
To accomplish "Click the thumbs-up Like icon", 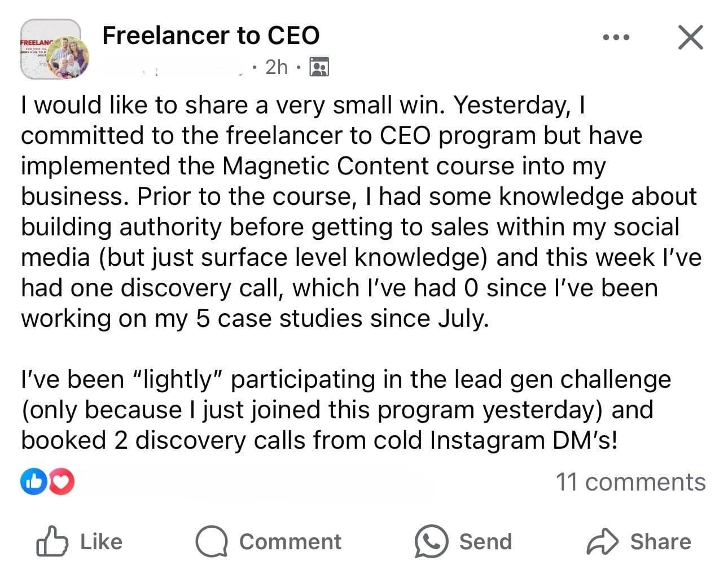I will tap(52, 541).
